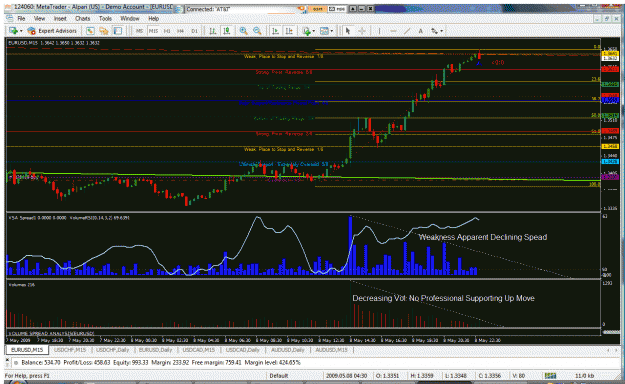Select the H1 timeframe button
Viewport: 625px width, 384px height.
point(167,31)
